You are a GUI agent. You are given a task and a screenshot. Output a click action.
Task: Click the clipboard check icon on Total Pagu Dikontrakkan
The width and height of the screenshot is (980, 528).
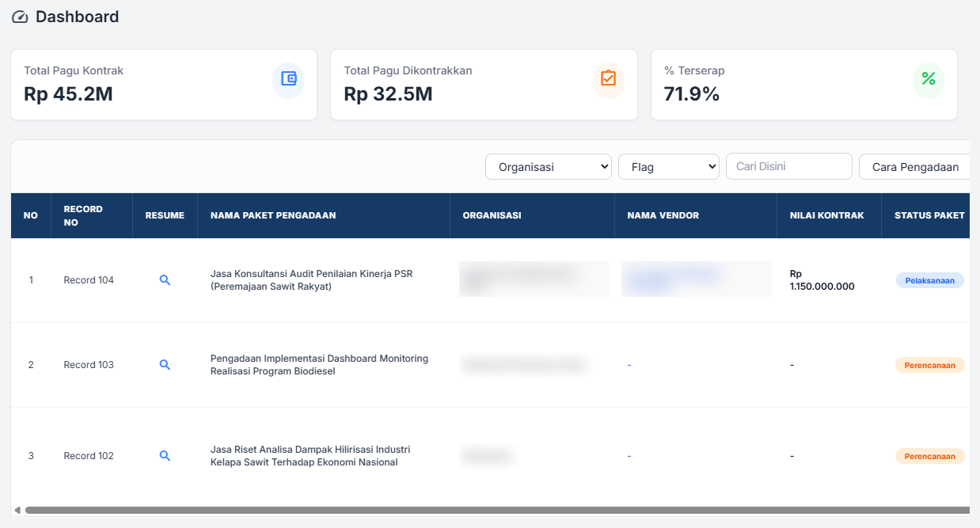(x=608, y=78)
